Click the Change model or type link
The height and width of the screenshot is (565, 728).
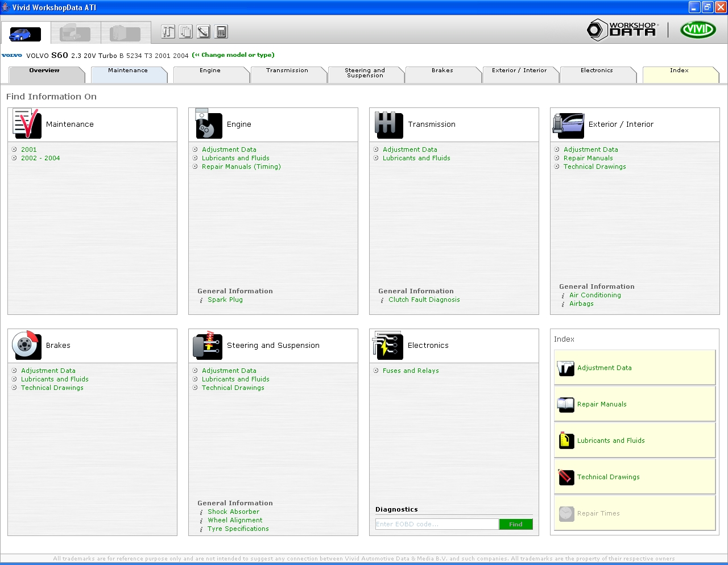[x=233, y=55]
